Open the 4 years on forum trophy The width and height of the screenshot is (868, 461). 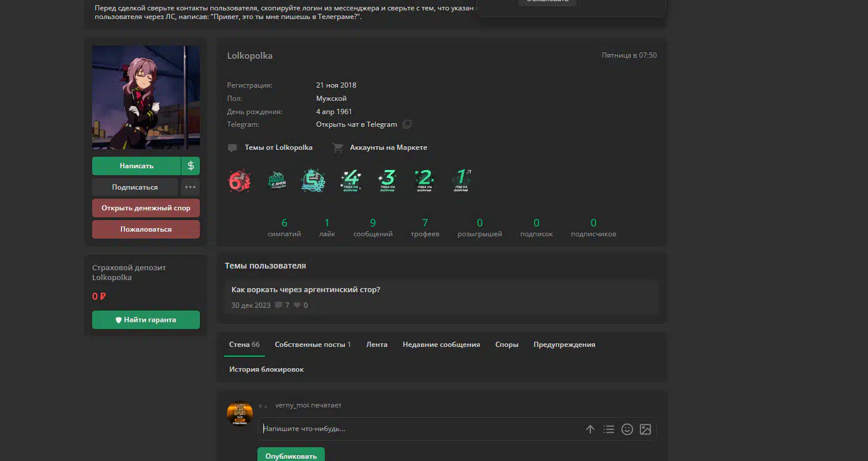click(351, 180)
